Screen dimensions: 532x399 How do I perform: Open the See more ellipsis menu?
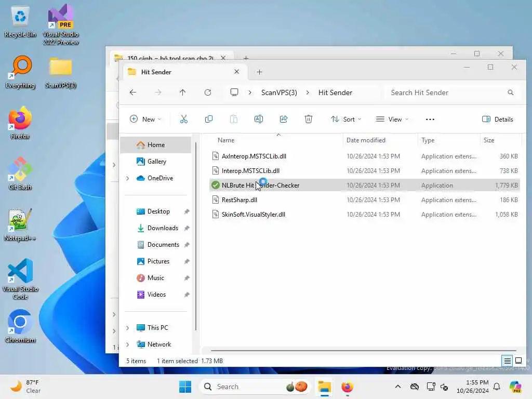point(430,119)
